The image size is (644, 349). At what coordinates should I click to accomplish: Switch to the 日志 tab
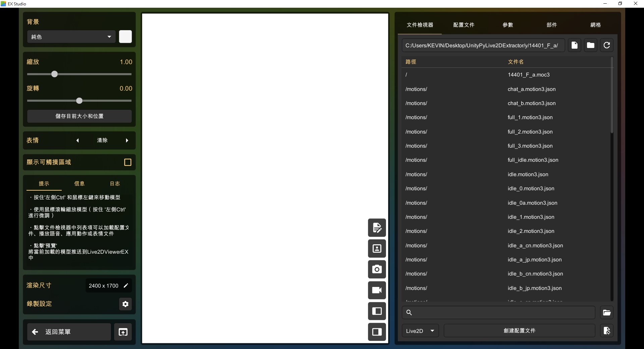click(115, 184)
